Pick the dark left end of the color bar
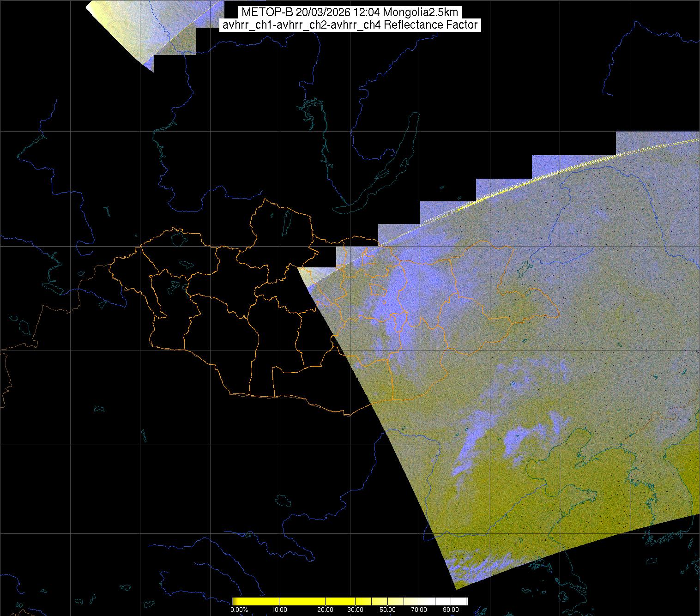 point(234,601)
